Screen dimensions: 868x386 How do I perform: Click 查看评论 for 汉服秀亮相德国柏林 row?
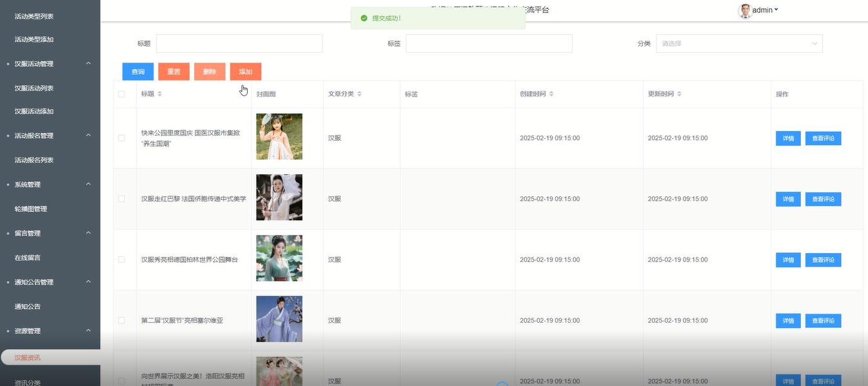coord(824,259)
